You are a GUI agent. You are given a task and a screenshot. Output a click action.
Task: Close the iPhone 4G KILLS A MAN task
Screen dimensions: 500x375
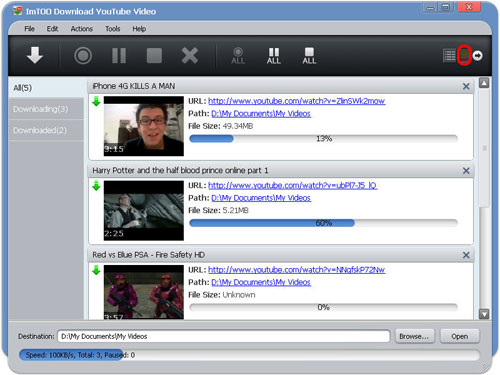coord(466,86)
